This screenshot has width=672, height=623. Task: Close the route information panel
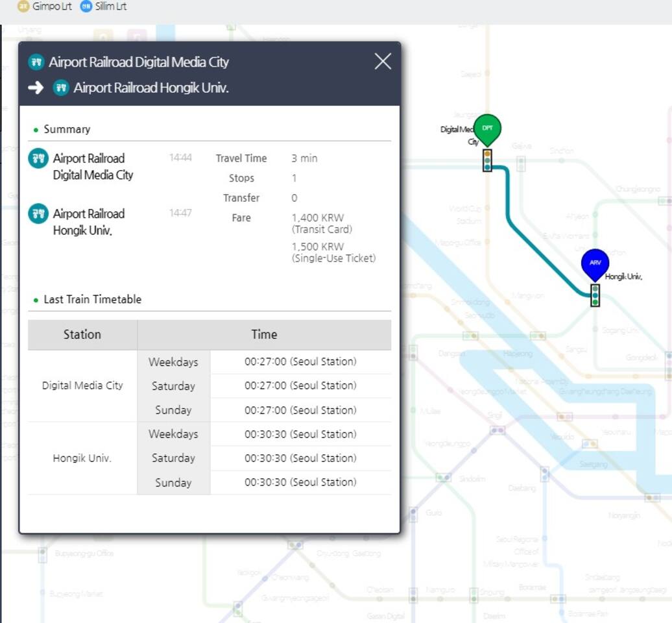383,62
